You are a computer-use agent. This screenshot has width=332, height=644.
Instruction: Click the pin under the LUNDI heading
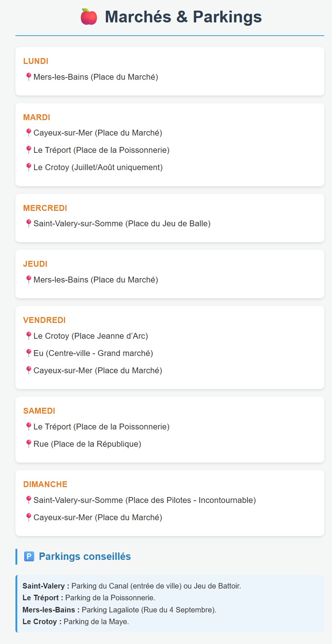tap(29, 77)
